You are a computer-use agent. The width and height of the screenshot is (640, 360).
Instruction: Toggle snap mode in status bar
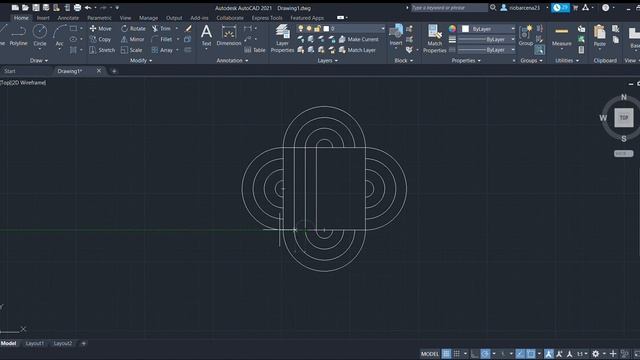coord(457,353)
